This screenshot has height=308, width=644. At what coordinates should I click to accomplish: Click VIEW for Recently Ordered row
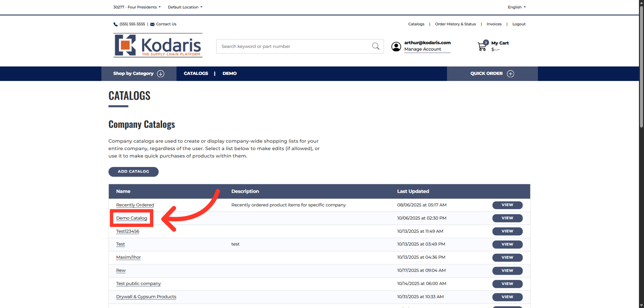pos(507,205)
